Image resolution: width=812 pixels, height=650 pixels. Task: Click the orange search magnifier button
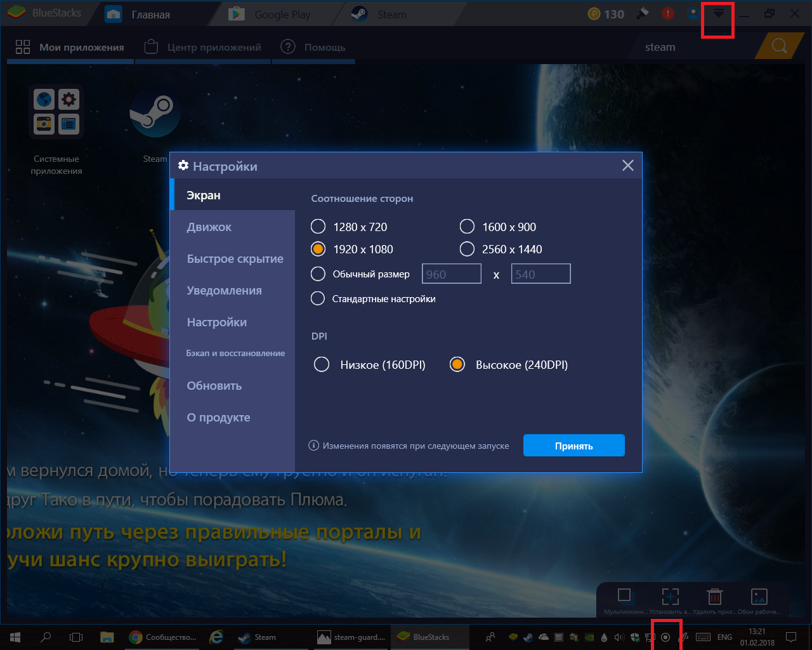pyautogui.click(x=779, y=46)
